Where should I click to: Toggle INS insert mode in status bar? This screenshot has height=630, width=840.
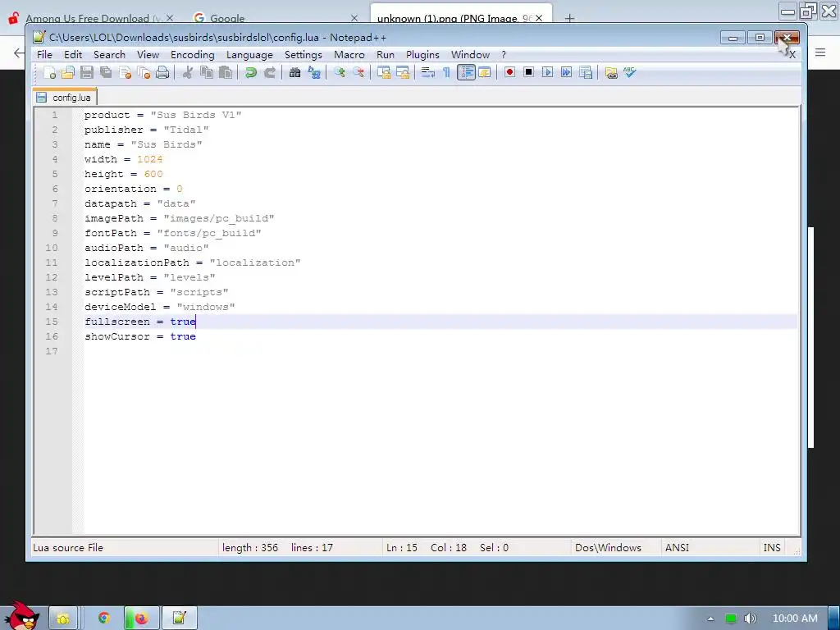(x=772, y=547)
